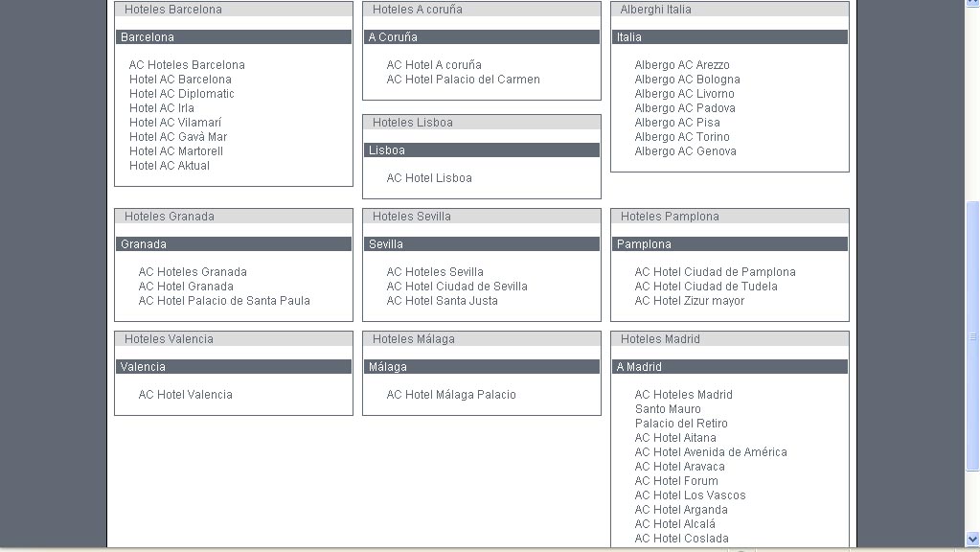The width and height of the screenshot is (980, 552).
Task: Go to the AC Hotel Granada link
Action: [186, 287]
